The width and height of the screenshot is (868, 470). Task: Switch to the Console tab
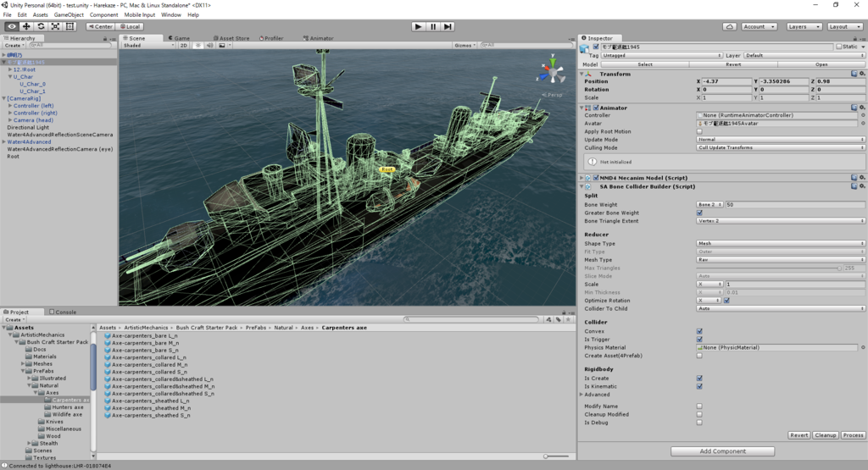[63, 312]
